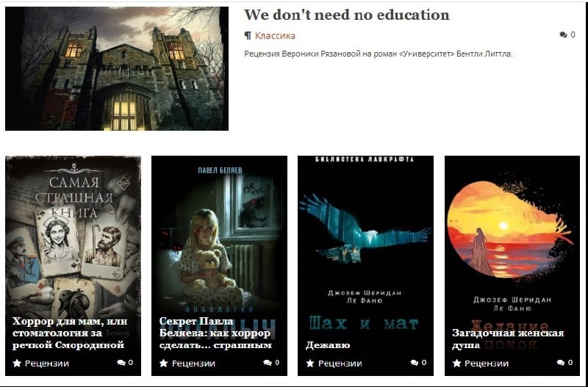The image size is (588, 387).
Task: Click Рецензии label under Дежавю card
Action: coord(340,364)
